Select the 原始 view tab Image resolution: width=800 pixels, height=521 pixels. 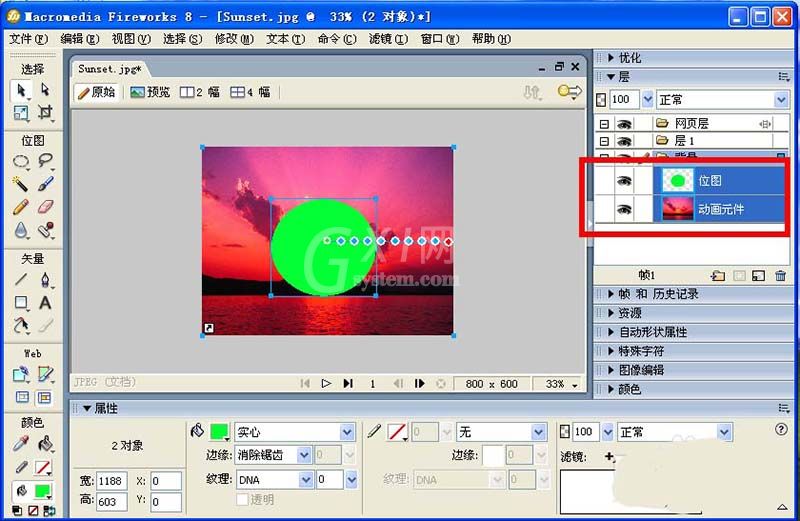[97, 92]
